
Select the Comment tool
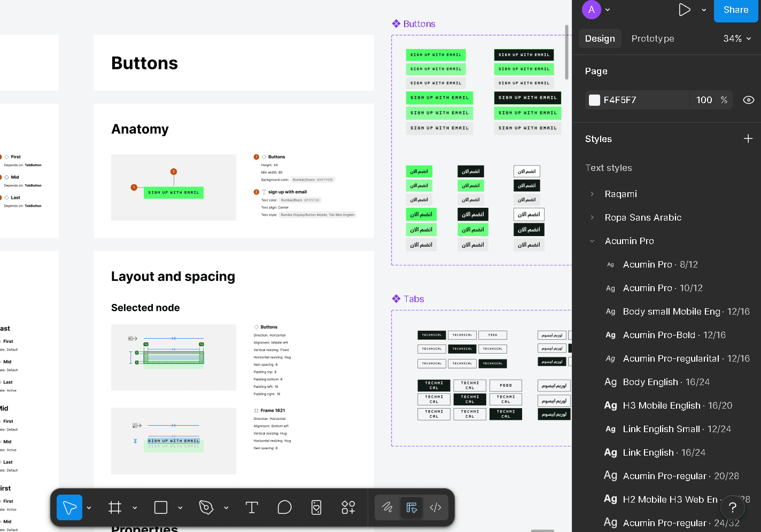pos(285,507)
